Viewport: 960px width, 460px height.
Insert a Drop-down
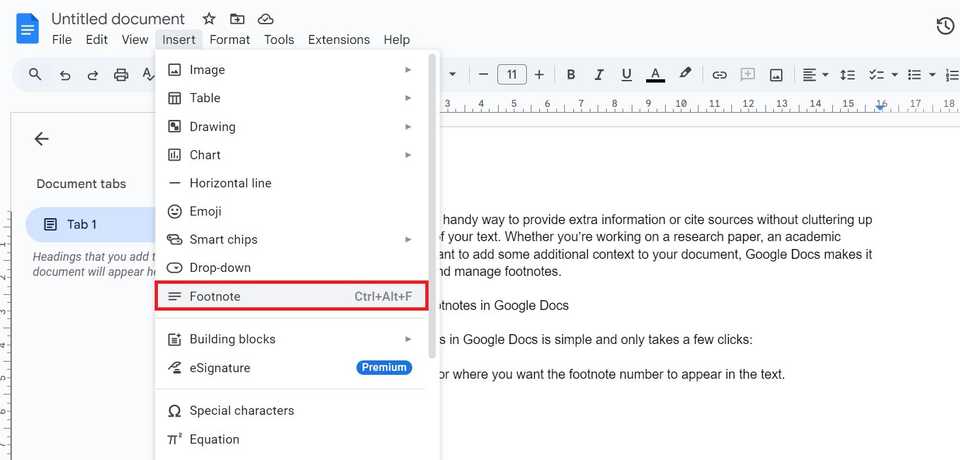(x=291, y=268)
